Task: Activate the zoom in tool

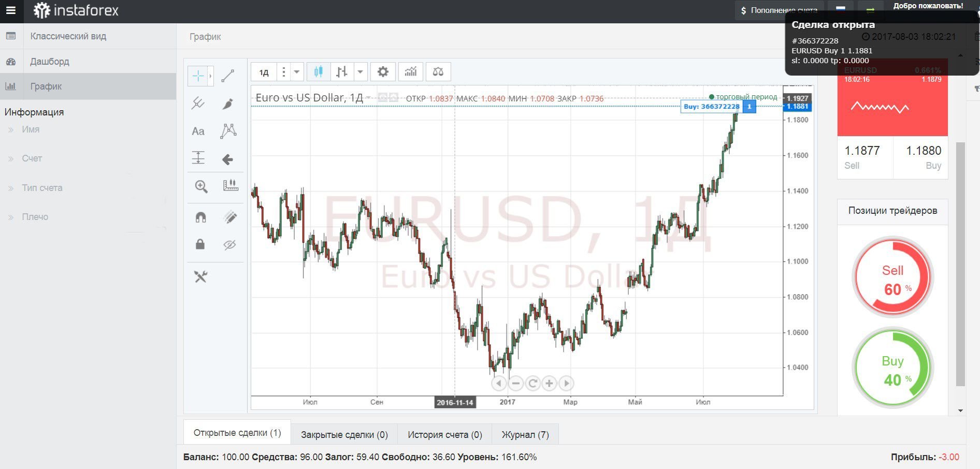Action: tap(201, 186)
